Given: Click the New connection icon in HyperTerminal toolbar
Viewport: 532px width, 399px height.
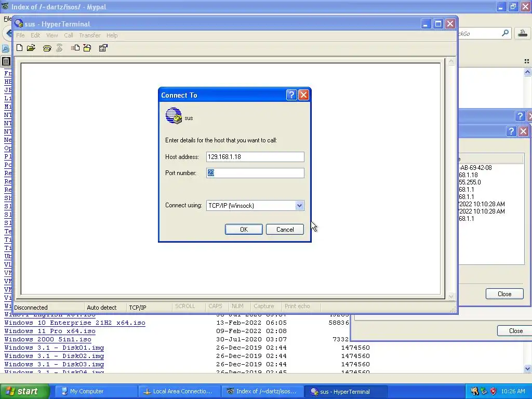Looking at the screenshot, I should [x=20, y=48].
